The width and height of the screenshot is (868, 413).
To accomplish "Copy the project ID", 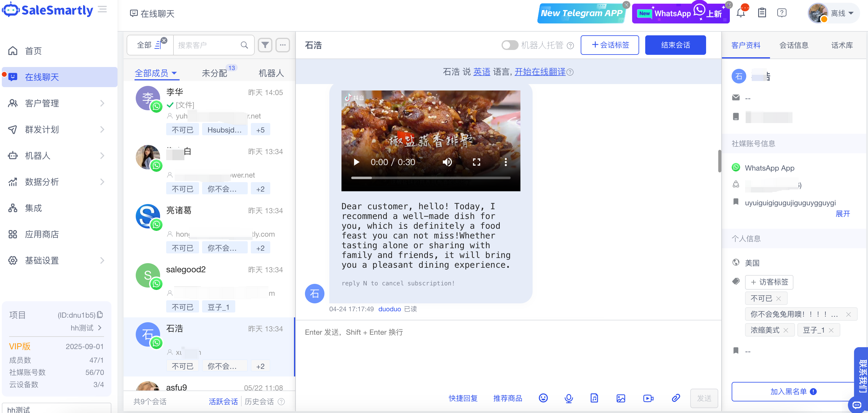I will pos(100,315).
